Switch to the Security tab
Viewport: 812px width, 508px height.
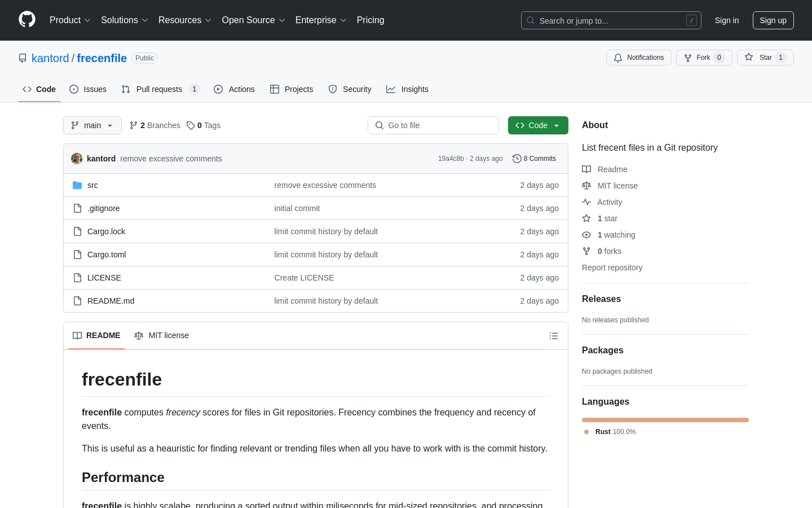pyautogui.click(x=350, y=89)
